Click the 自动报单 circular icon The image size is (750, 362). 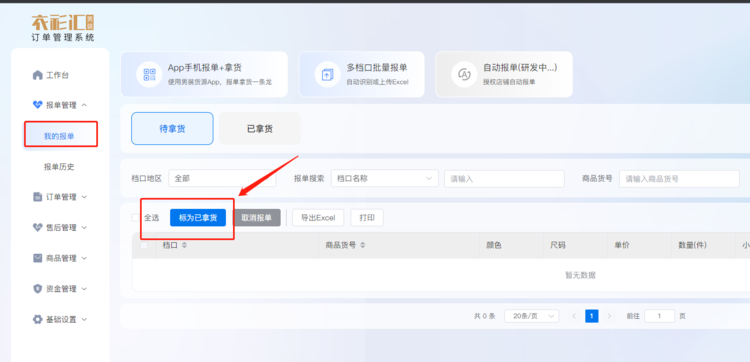464,75
